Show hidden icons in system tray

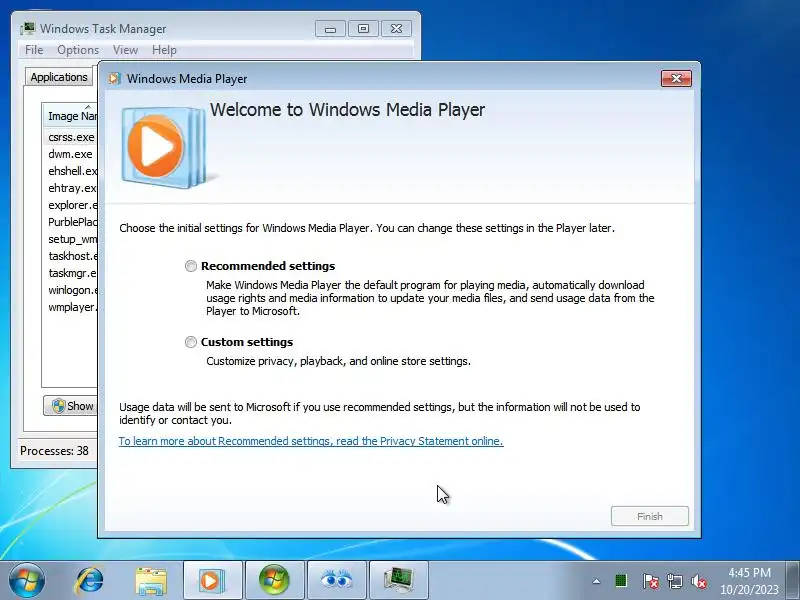click(596, 581)
